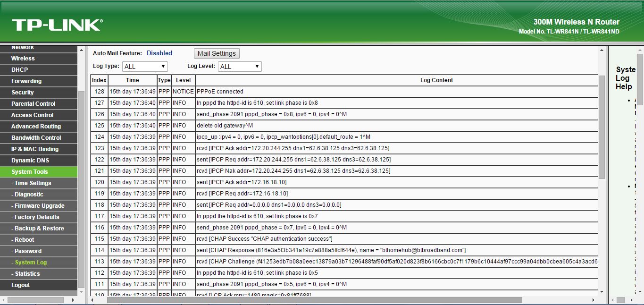The height and width of the screenshot is (305, 644).
Task: Click Logout at sidebar bottom
Action: [x=20, y=285]
